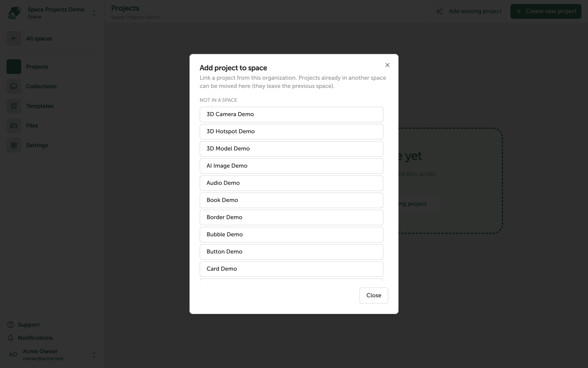Image resolution: width=588 pixels, height=368 pixels.
Task: Choose the 3D Hotspot Demo project
Action: (291, 132)
